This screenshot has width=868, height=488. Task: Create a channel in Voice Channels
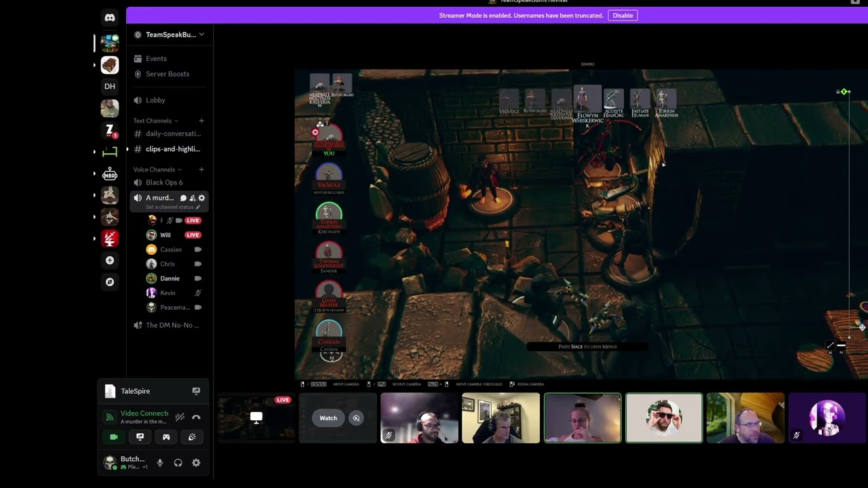(x=201, y=169)
